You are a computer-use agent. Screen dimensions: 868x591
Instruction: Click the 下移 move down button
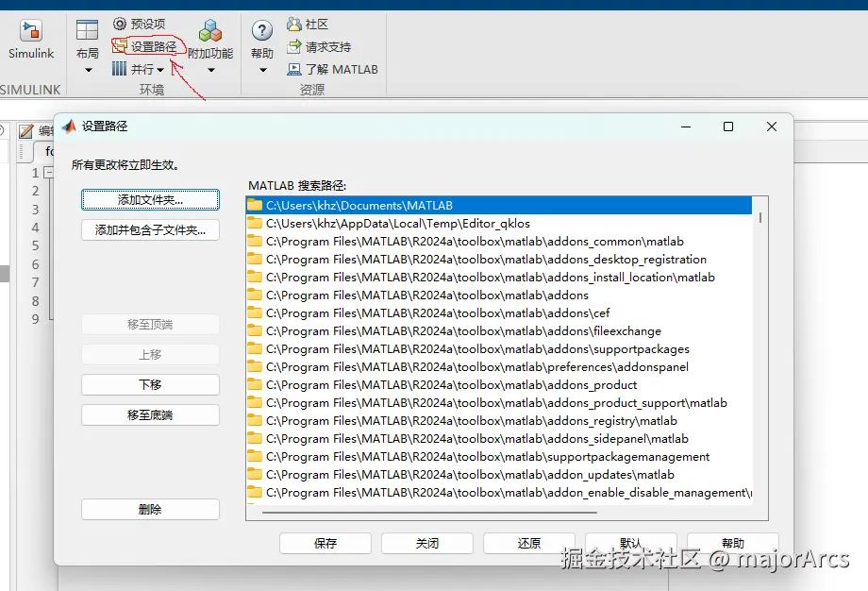click(150, 384)
